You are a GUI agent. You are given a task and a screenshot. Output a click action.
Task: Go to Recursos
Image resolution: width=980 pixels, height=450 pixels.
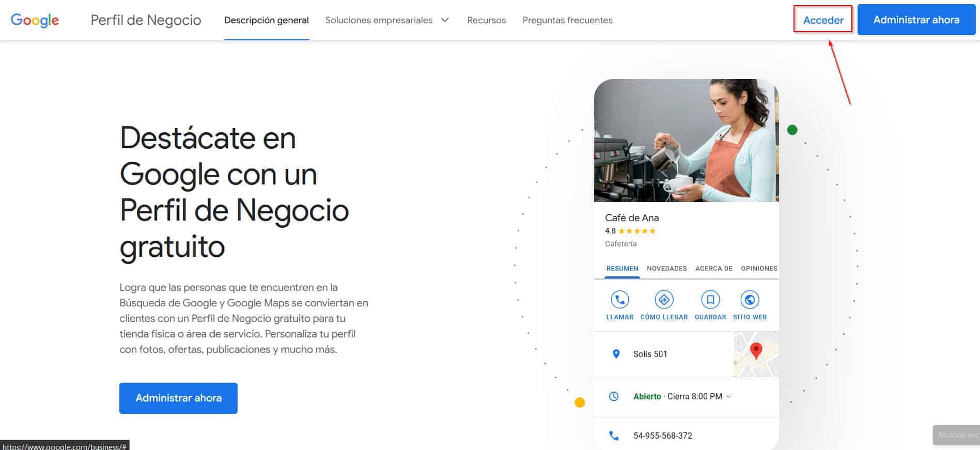(487, 20)
